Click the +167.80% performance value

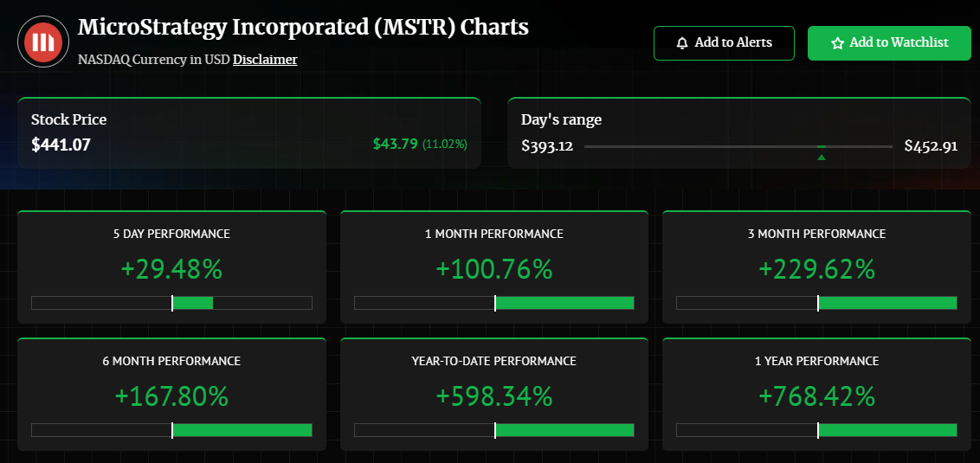[172, 396]
